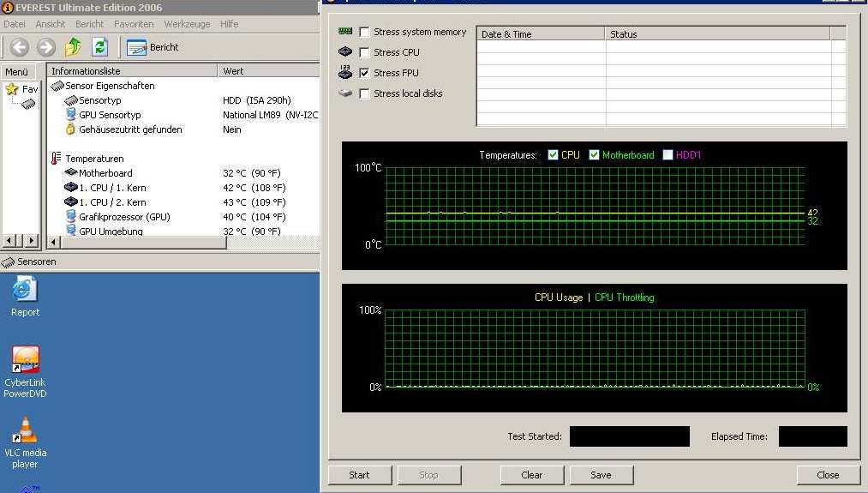This screenshot has width=868, height=493.
Task: Click the Sensor Eigenschaften chip icon
Action: [x=57, y=86]
